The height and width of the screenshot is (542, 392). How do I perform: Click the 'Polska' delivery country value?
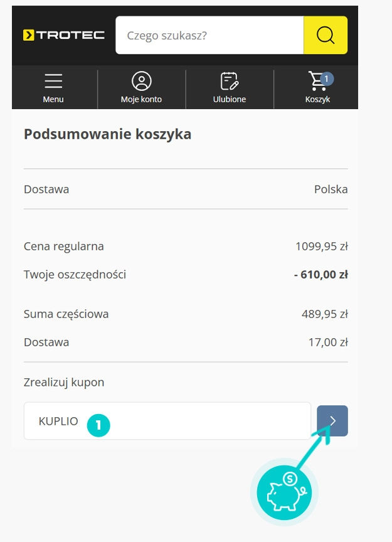click(331, 189)
